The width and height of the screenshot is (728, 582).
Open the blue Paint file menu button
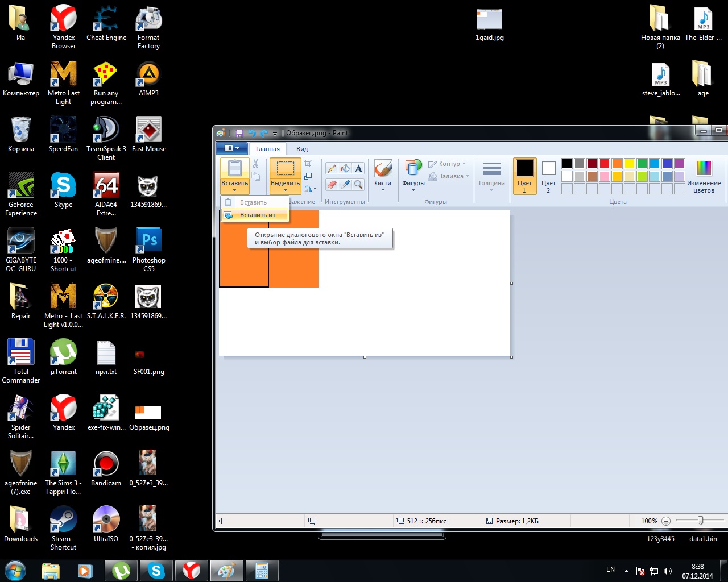point(232,149)
